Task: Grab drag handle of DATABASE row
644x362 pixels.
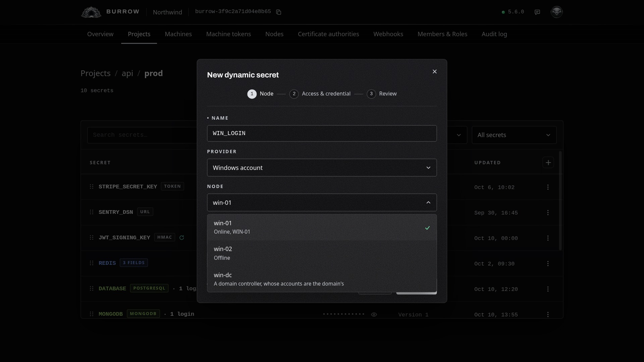Action: click(x=92, y=288)
